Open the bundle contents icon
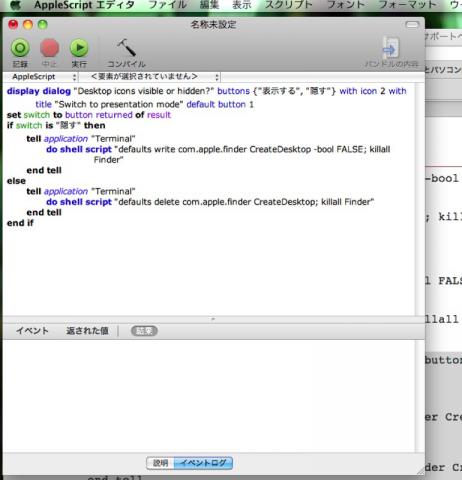 pyautogui.click(x=391, y=49)
